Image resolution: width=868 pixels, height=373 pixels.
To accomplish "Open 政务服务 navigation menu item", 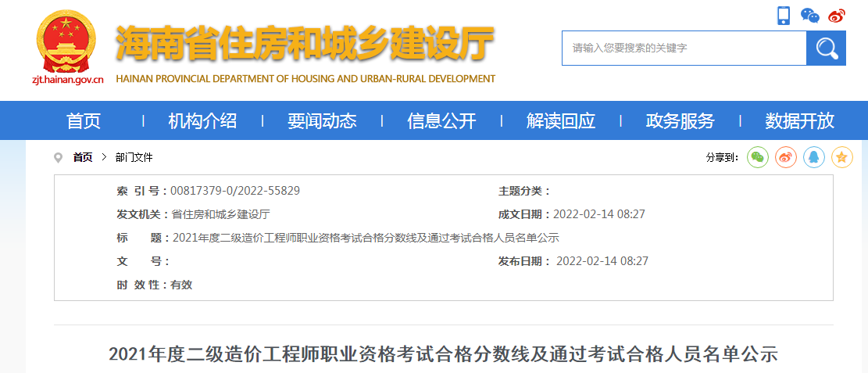I will [680, 121].
